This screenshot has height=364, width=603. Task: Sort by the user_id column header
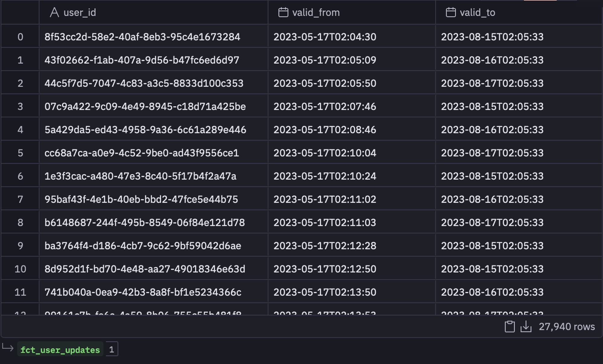click(x=153, y=12)
